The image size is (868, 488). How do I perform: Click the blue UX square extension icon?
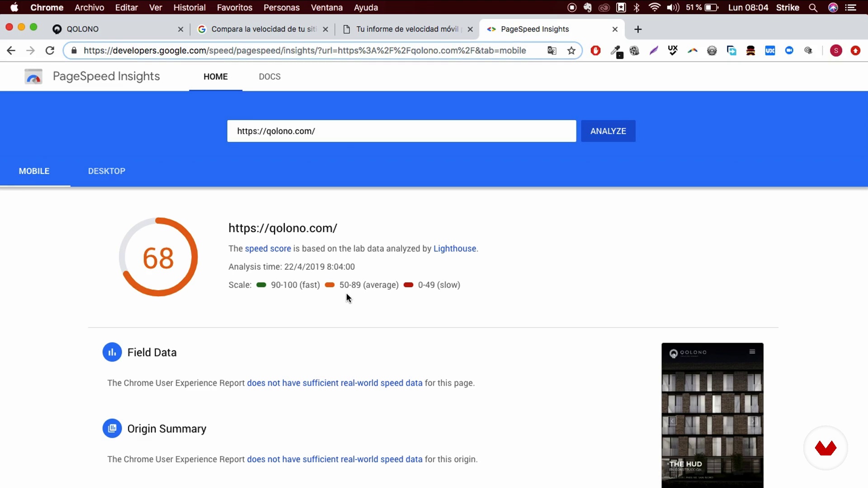(x=770, y=51)
